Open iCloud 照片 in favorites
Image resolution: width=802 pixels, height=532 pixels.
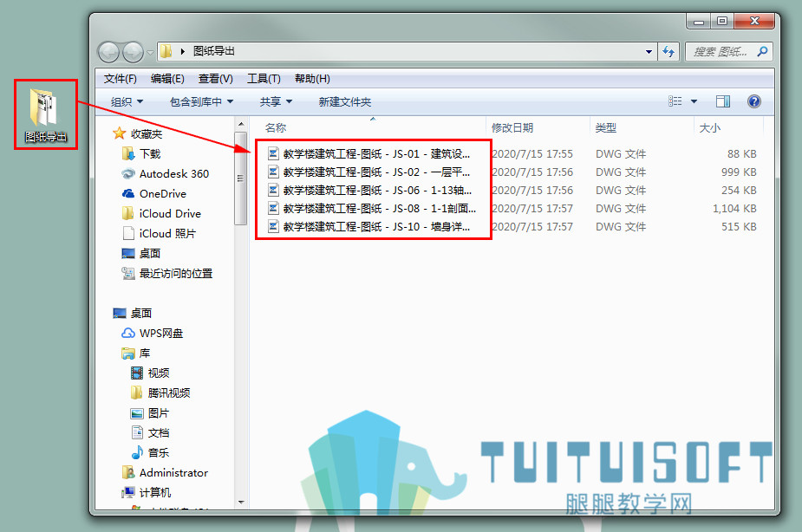click(159, 234)
